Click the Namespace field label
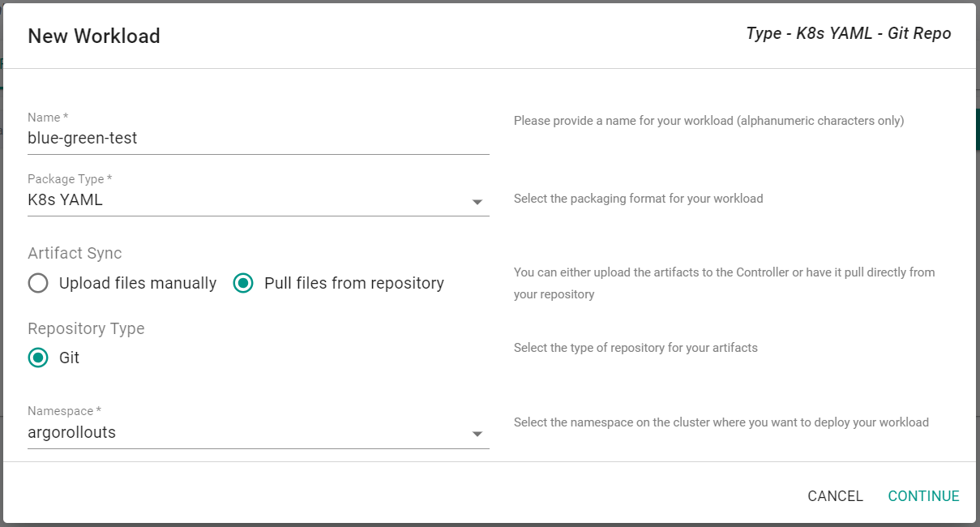980x527 pixels. tap(64, 411)
